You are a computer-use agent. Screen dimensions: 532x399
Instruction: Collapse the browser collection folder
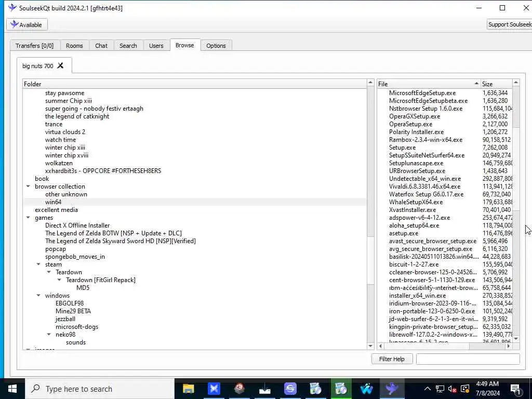28,187
